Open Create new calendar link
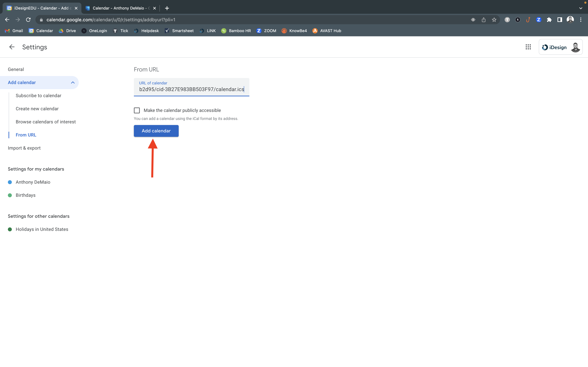588x367 pixels. click(37, 109)
